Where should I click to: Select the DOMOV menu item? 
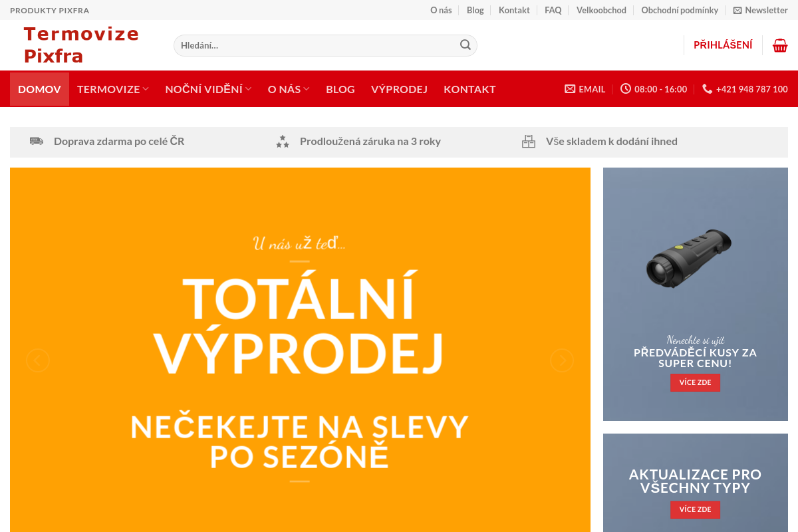39,88
